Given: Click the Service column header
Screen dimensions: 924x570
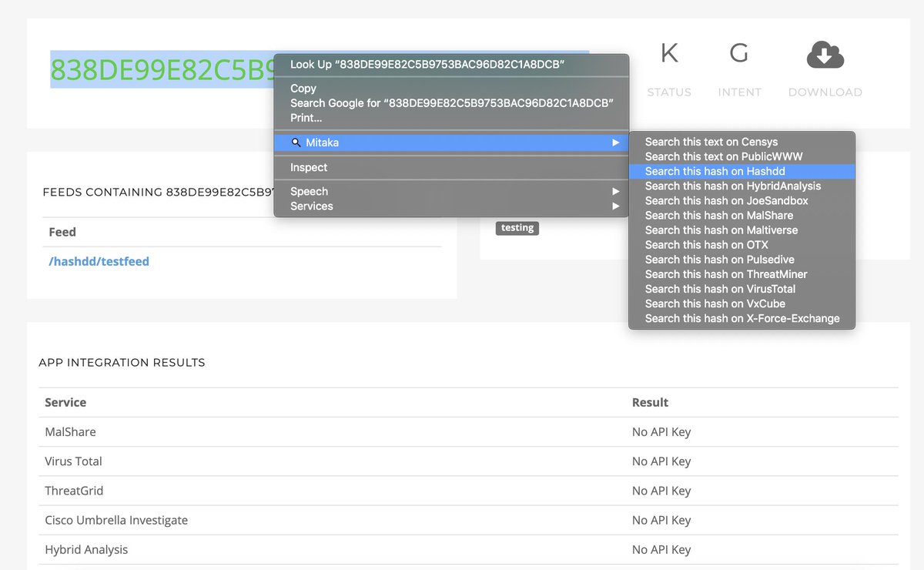Looking at the screenshot, I should [65, 402].
